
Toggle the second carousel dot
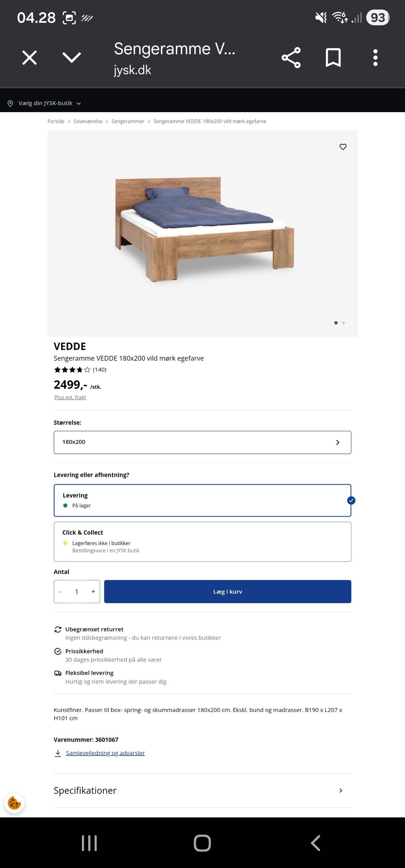point(343,322)
